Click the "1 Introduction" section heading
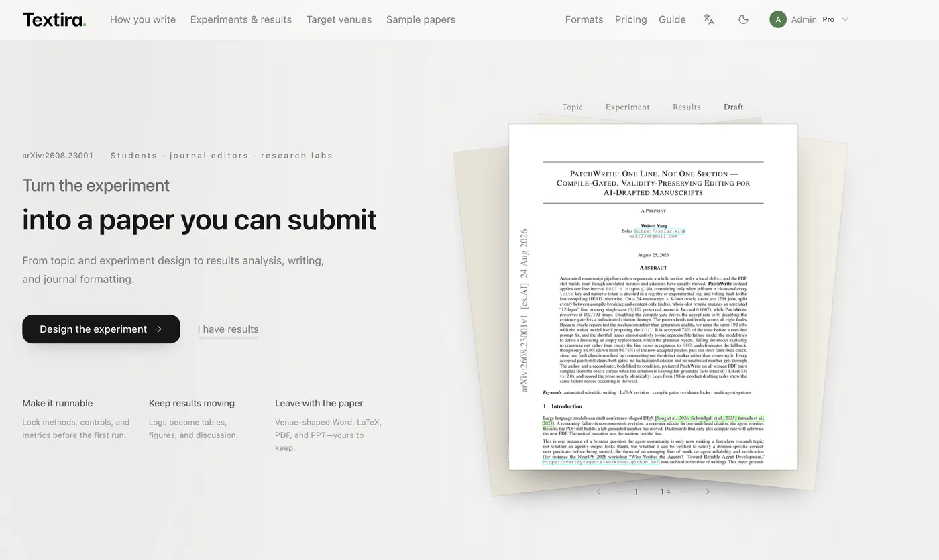This screenshot has width=939, height=560. point(563,406)
